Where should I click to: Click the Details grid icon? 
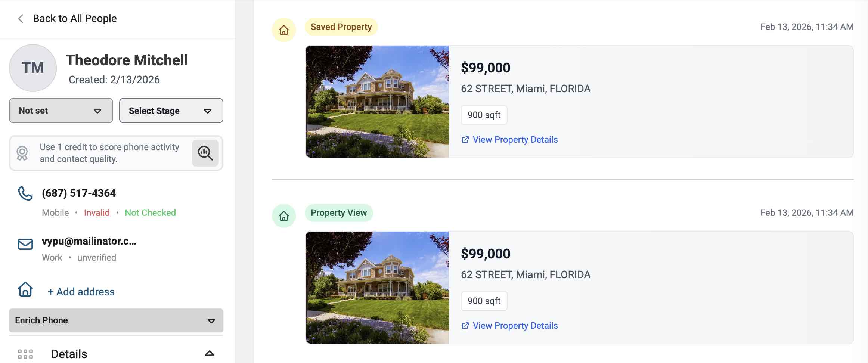(x=25, y=354)
